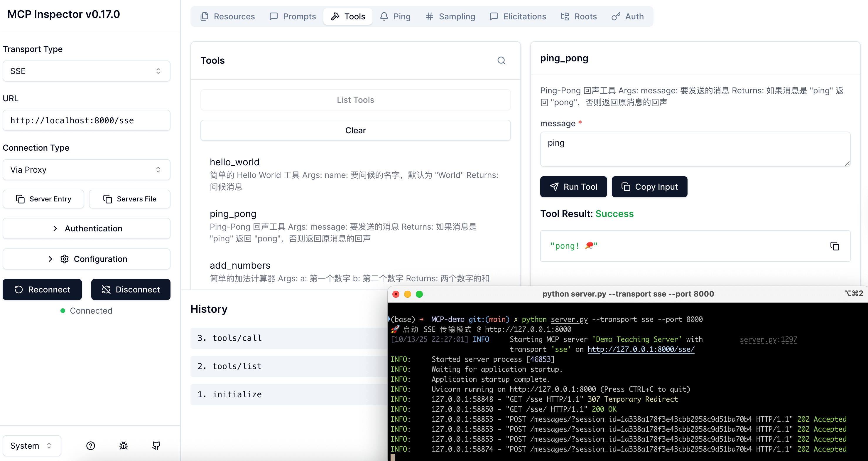The width and height of the screenshot is (868, 461).
Task: Open the Via Proxy connection dropdown
Action: coord(87,170)
